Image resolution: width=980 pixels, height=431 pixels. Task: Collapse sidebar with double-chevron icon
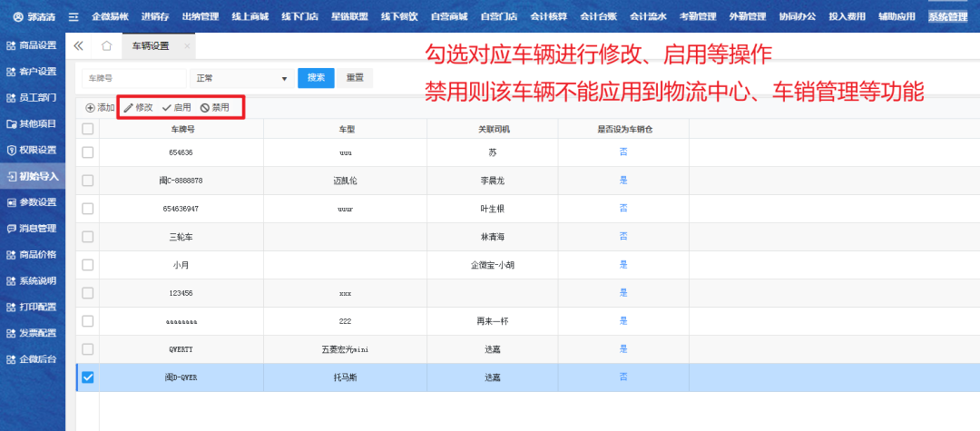[79, 46]
